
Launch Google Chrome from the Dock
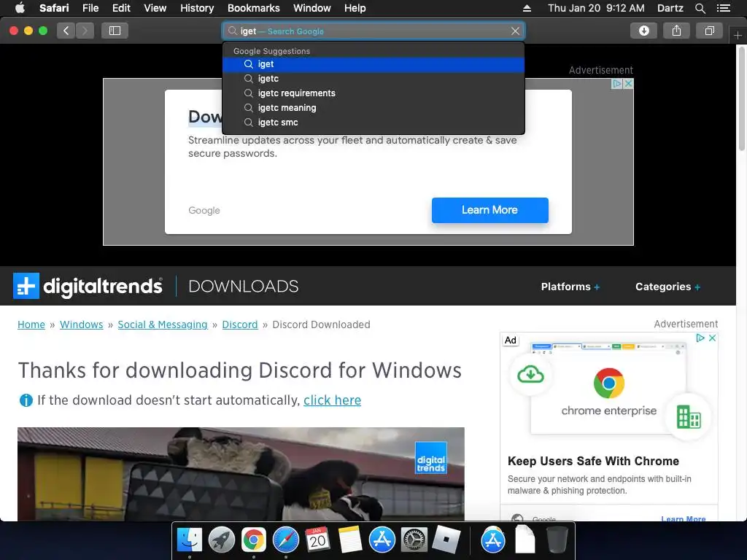click(253, 540)
